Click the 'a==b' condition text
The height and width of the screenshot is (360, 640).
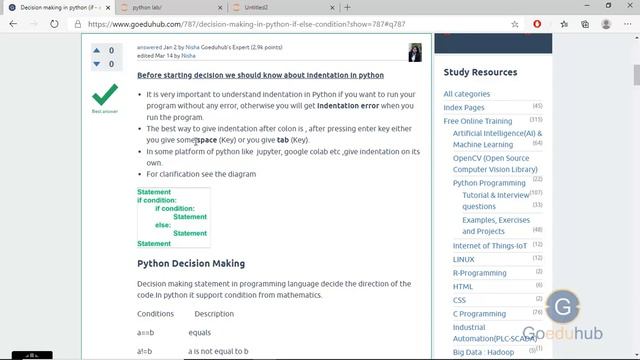pos(145,332)
